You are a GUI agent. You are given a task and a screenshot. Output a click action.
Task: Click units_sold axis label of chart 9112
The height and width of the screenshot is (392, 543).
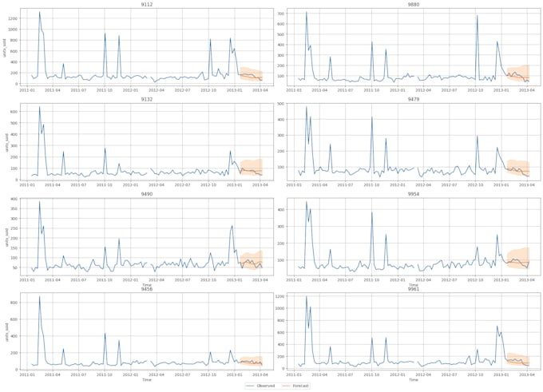tap(6, 48)
